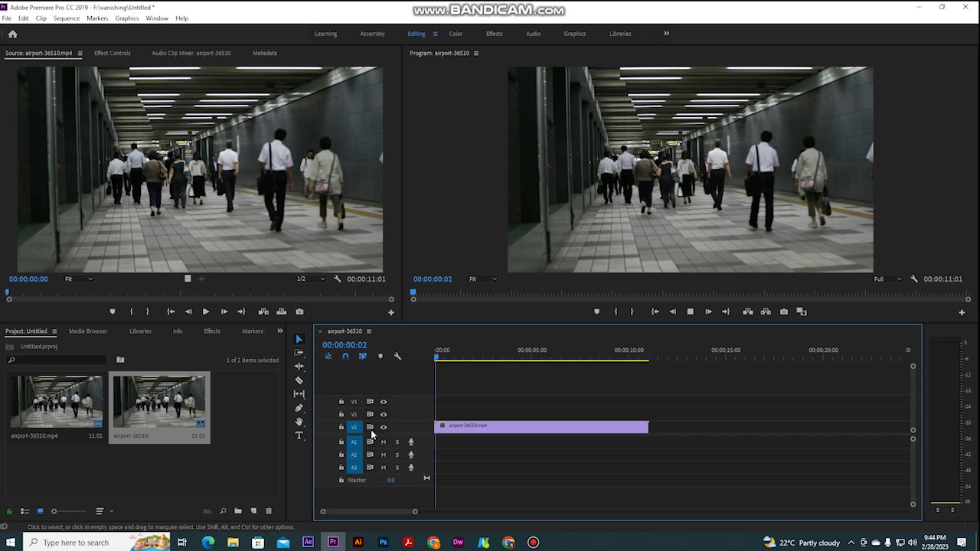Open timeline display settings wrench

coord(397,357)
